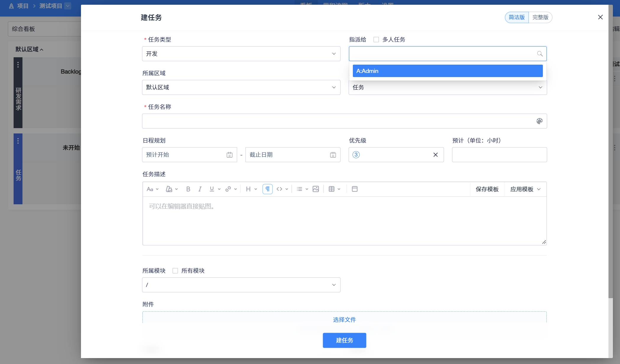This screenshot has width=620, height=364.
Task: Click the underline icon in editor toolbar
Action: (x=212, y=189)
